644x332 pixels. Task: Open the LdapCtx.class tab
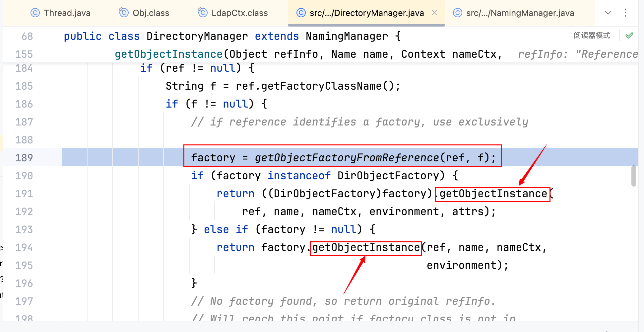pyautogui.click(x=239, y=13)
